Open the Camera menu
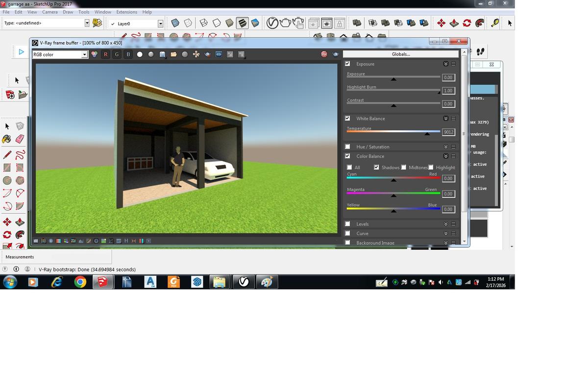588x382 pixels. (x=49, y=12)
